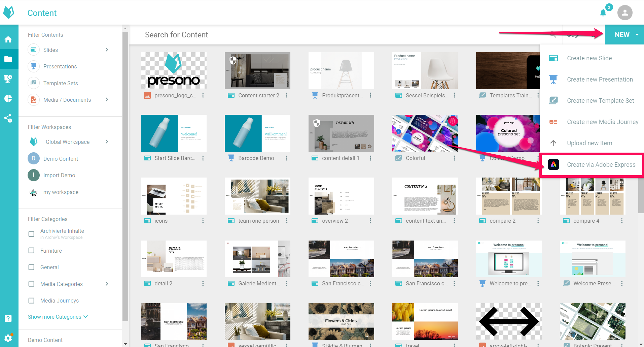Choose Create new Media Journey
This screenshot has width=644, height=347.
coord(602,122)
